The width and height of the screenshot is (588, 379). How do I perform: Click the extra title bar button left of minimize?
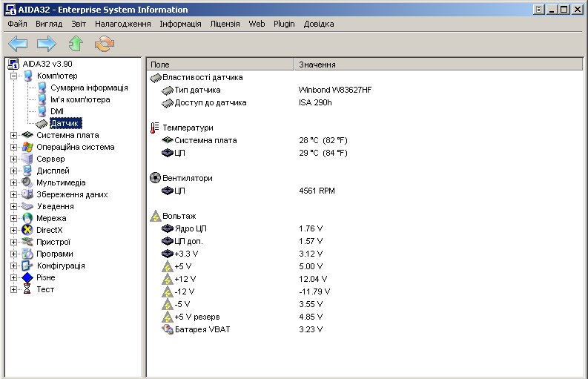[538, 10]
